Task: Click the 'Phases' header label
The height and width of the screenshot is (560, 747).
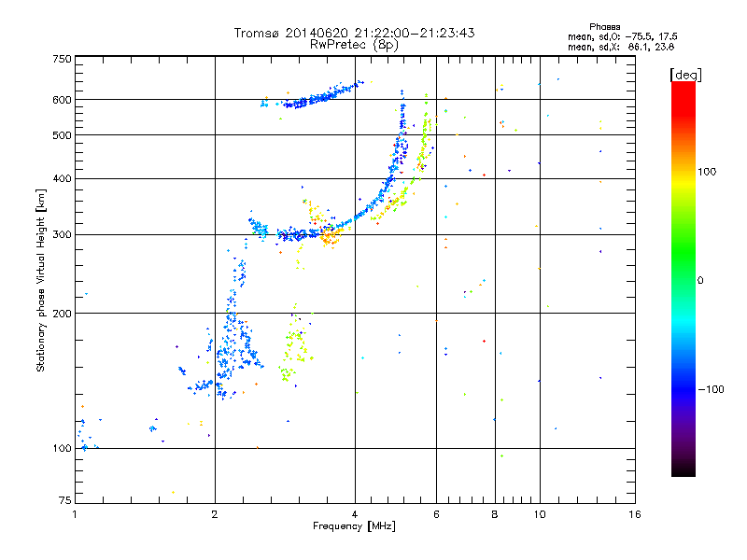Action: (x=604, y=27)
